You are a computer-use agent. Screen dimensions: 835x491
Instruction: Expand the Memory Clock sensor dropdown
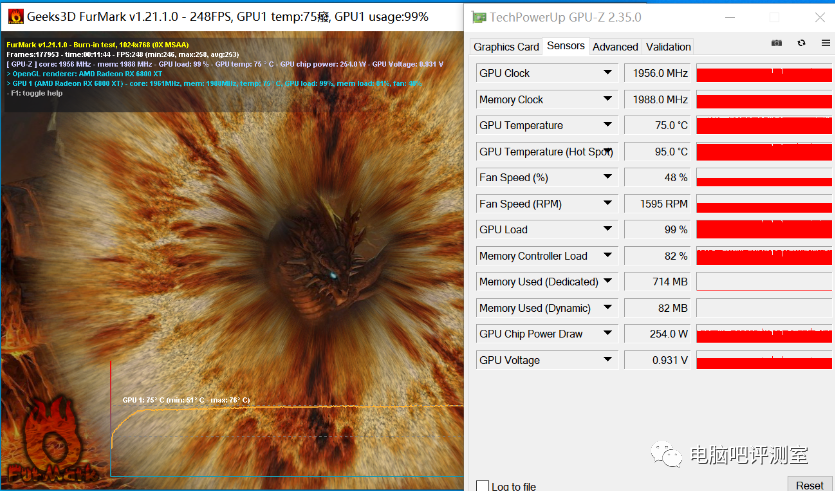point(608,99)
